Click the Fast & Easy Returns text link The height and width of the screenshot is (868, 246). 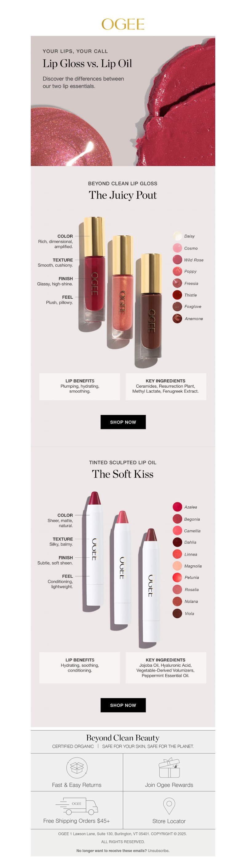77,785
